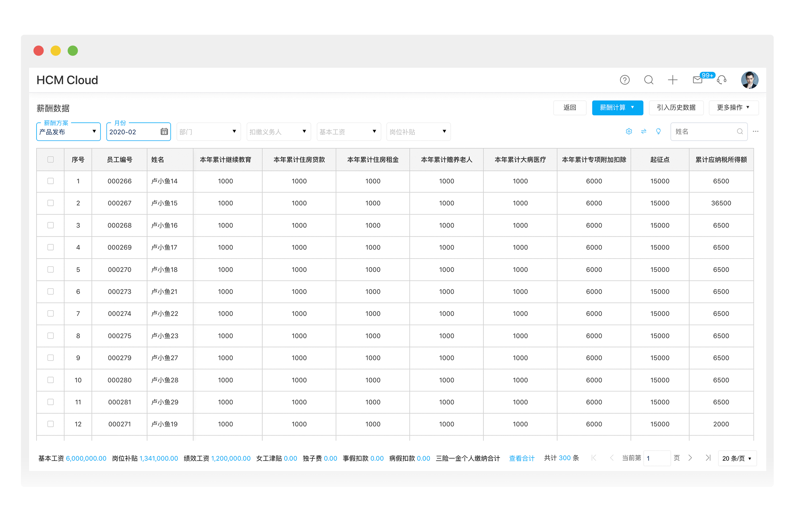Screen dimensions: 795x532
Task: Click employee number 000267 cell
Action: [120, 203]
